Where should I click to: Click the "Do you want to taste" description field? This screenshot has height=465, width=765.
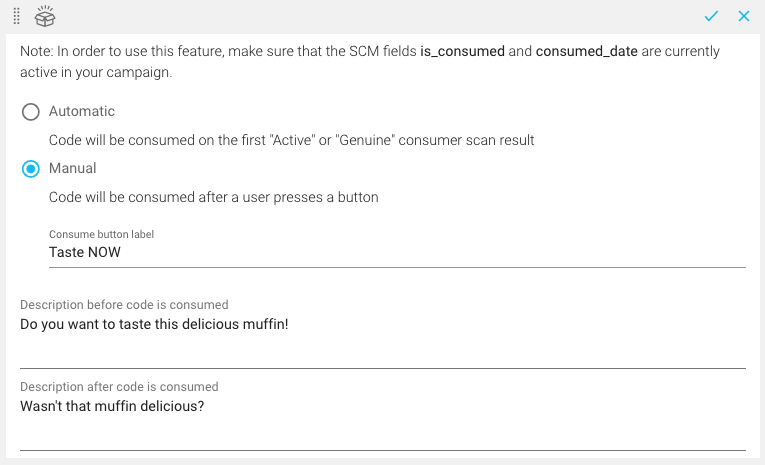pos(382,326)
